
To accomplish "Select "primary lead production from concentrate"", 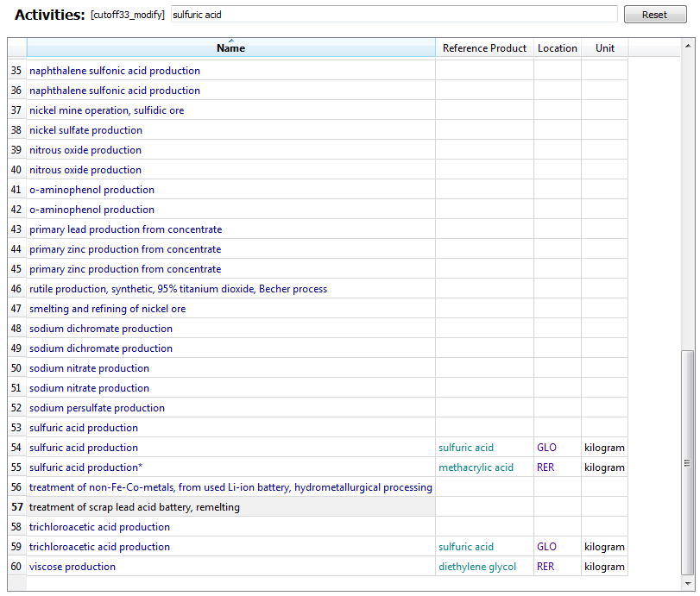I will [x=125, y=229].
